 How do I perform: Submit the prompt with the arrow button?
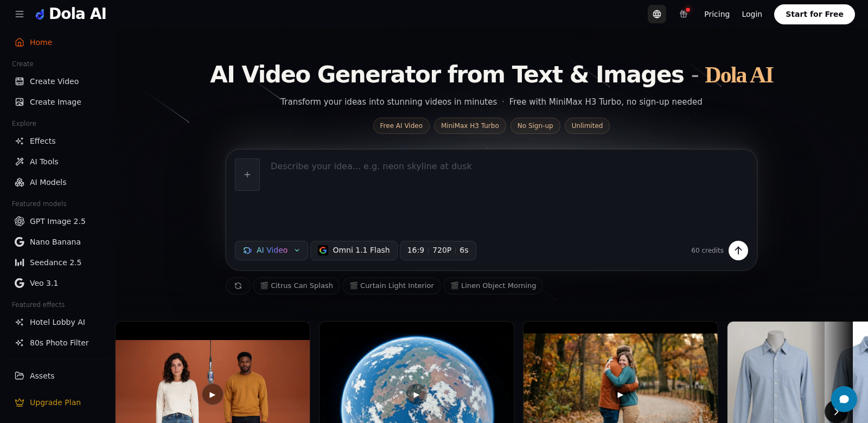point(738,251)
